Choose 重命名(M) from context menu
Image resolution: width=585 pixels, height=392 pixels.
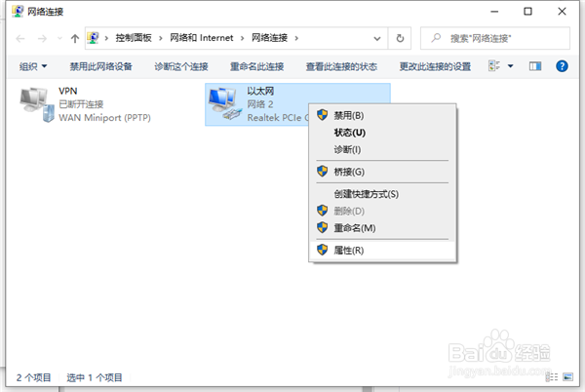click(382, 228)
